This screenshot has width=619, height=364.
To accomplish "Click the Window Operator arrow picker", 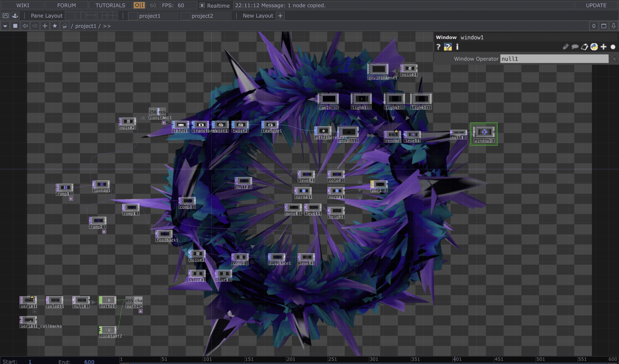I will tap(613, 58).
